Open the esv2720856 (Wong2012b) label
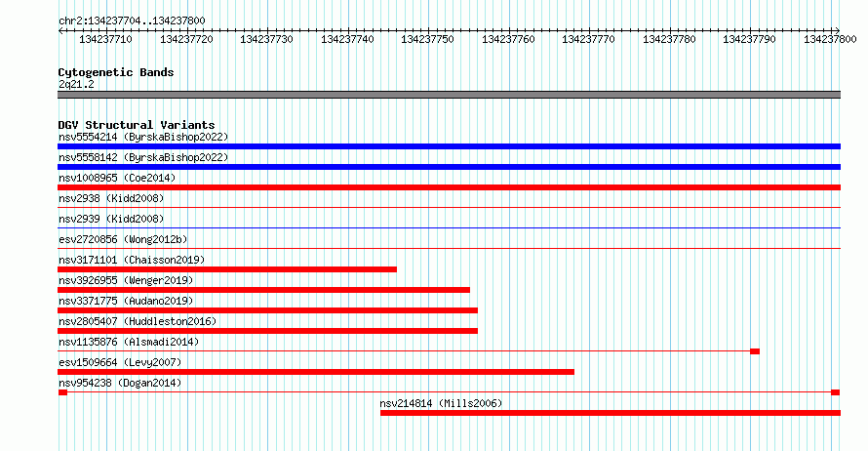This screenshot has width=868, height=451. click(123, 239)
